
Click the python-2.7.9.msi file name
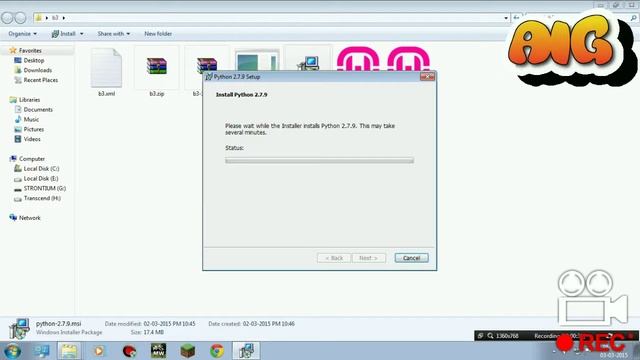pos(58,324)
